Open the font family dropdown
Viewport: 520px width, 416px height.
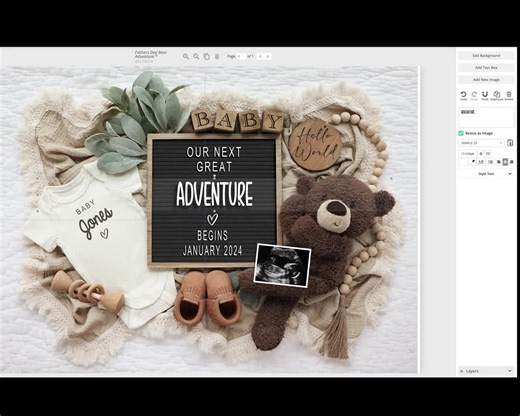click(481, 143)
